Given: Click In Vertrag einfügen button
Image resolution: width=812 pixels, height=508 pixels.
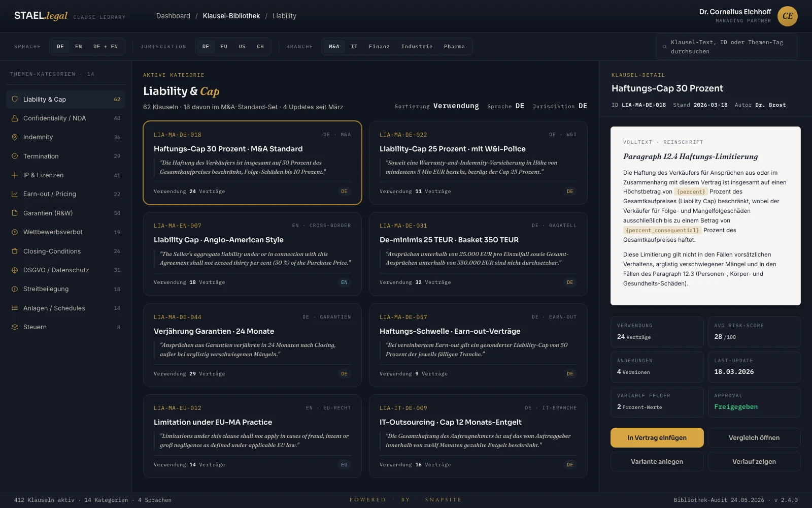Looking at the screenshot, I should pyautogui.click(x=657, y=437).
